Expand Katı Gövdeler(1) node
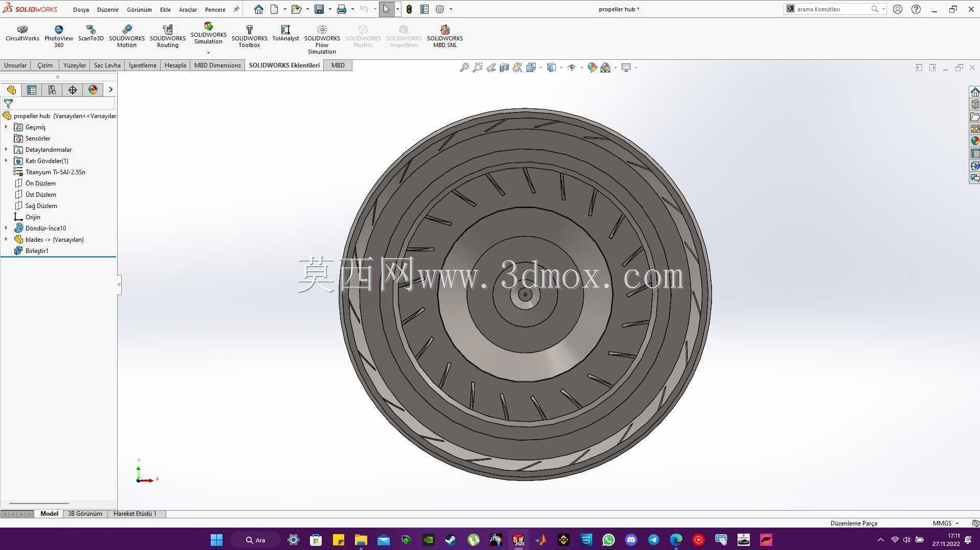The width and height of the screenshot is (980, 550). [6, 161]
